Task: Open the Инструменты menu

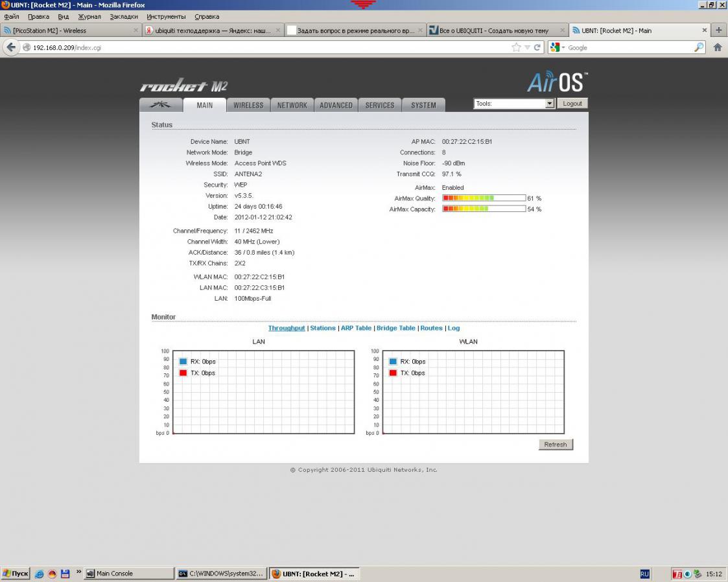Action: pyautogui.click(x=166, y=17)
